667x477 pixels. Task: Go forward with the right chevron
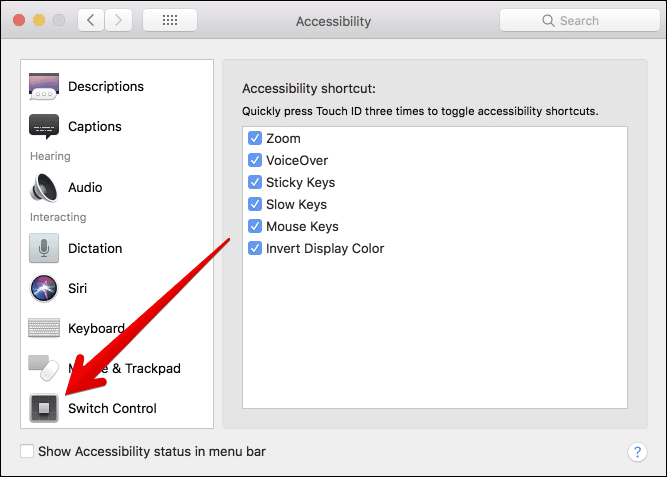pyautogui.click(x=118, y=20)
